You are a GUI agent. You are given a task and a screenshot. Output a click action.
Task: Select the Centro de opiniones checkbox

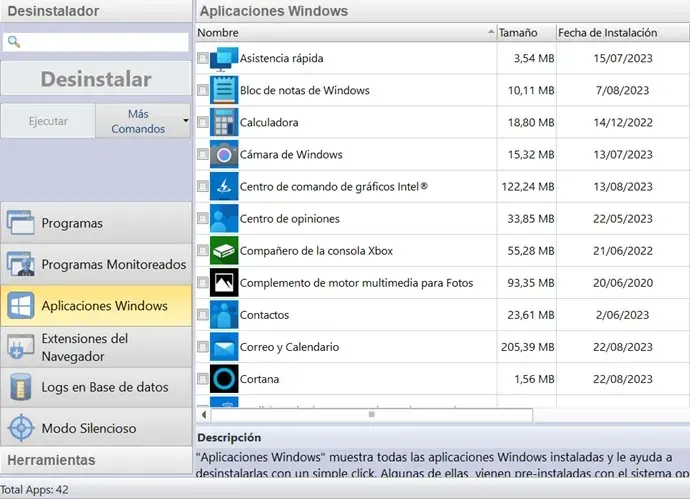203,219
